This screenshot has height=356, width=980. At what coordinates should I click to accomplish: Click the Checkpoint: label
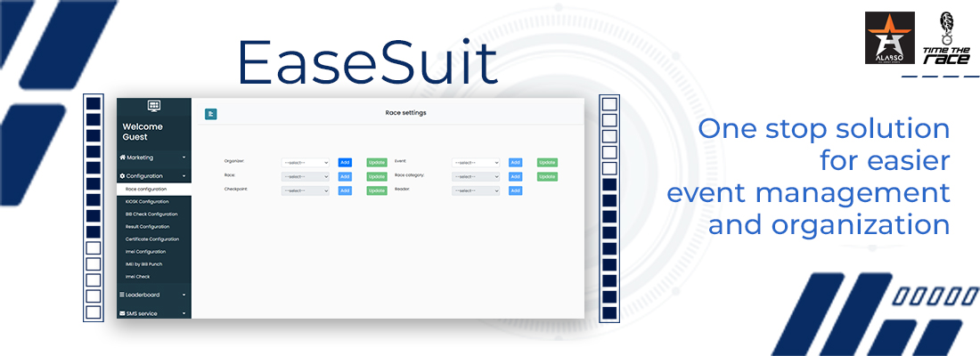[237, 189]
